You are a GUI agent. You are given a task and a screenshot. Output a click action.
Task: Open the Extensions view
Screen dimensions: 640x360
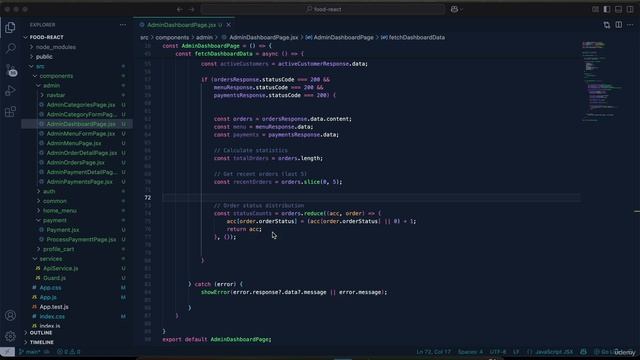click(10, 111)
